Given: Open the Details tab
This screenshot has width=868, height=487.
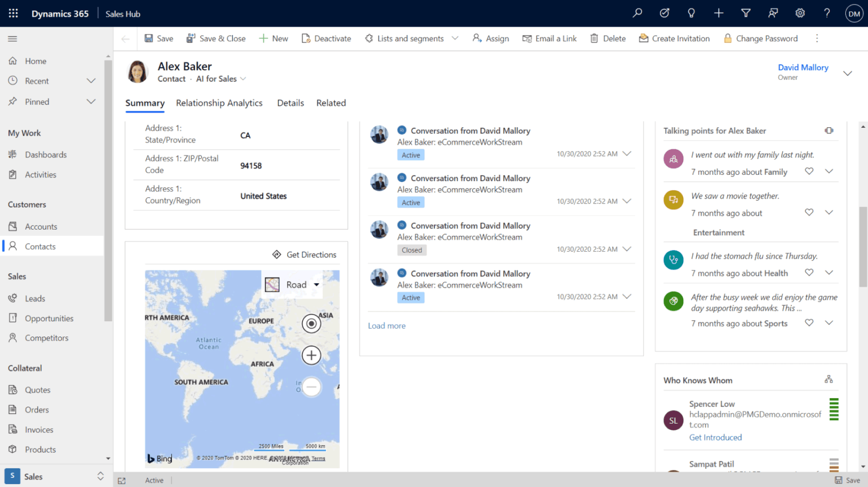Looking at the screenshot, I should coord(290,103).
